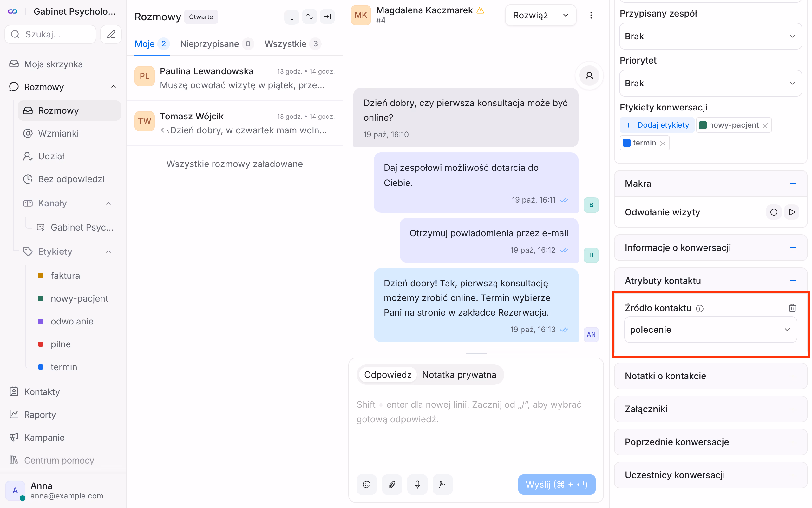Collapse the conversation list panel arrow icon

coord(327,17)
